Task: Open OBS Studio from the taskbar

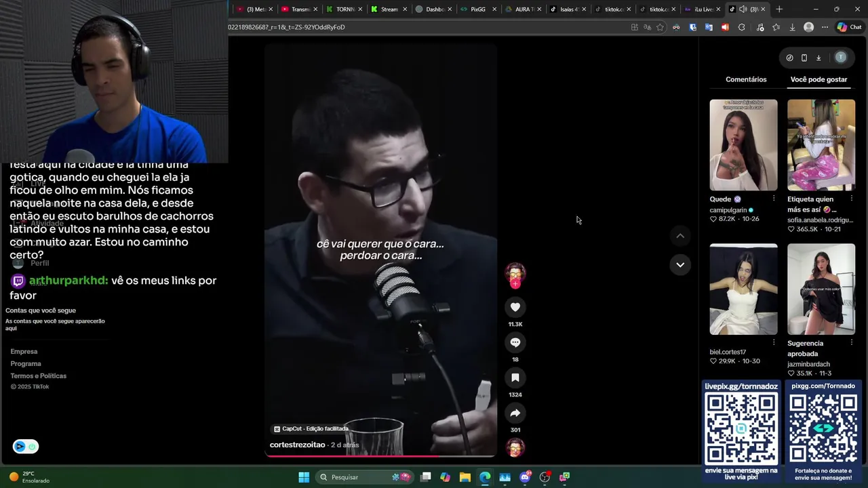Action: [545, 477]
